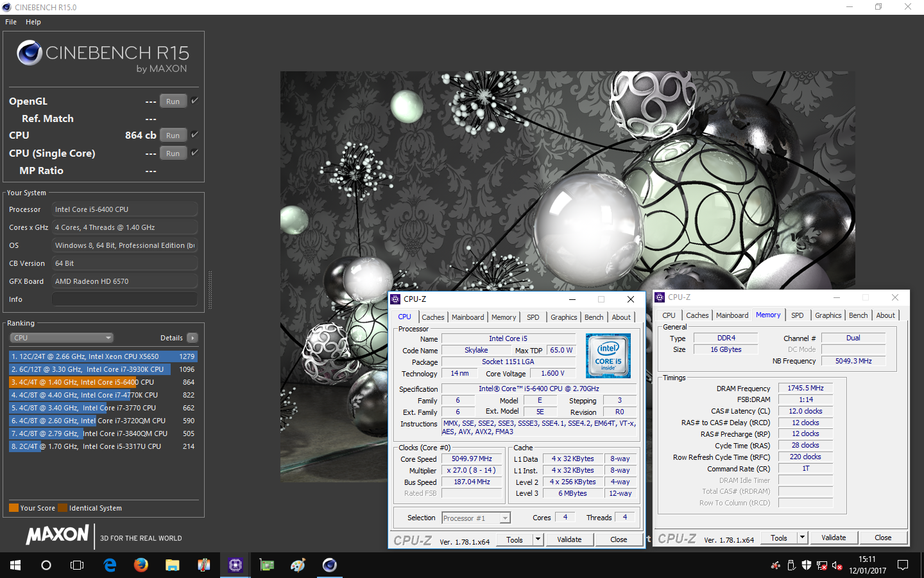The width and height of the screenshot is (924, 578).
Task: Open Tools dropdown arrow in CPU-Z Memory window
Action: coord(802,538)
